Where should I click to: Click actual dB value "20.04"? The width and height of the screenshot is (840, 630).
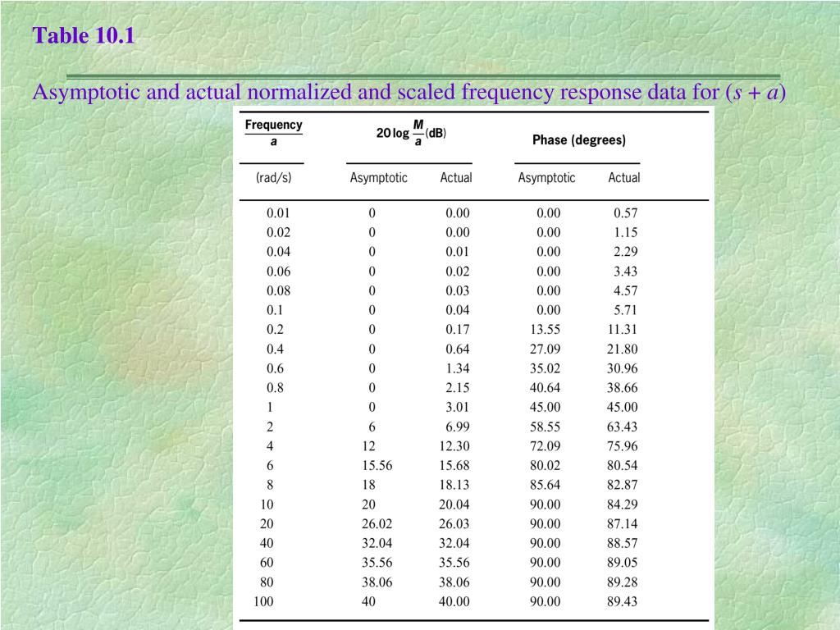[x=454, y=504]
